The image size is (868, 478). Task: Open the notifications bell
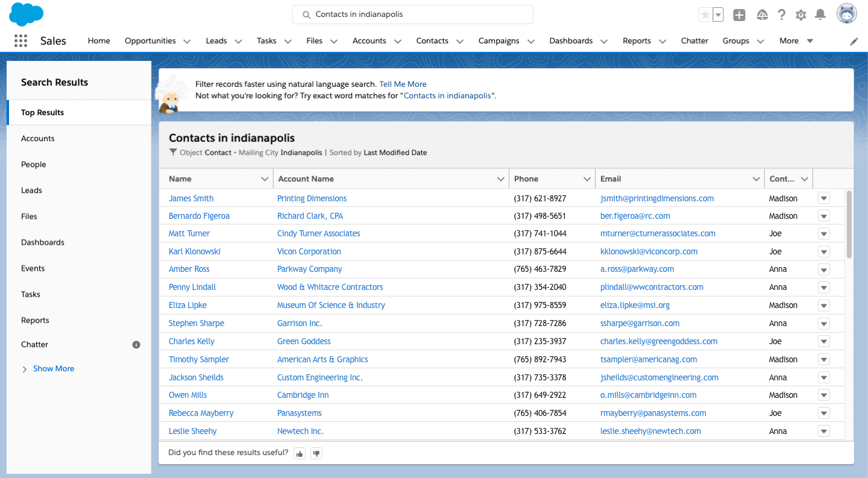[x=820, y=14]
